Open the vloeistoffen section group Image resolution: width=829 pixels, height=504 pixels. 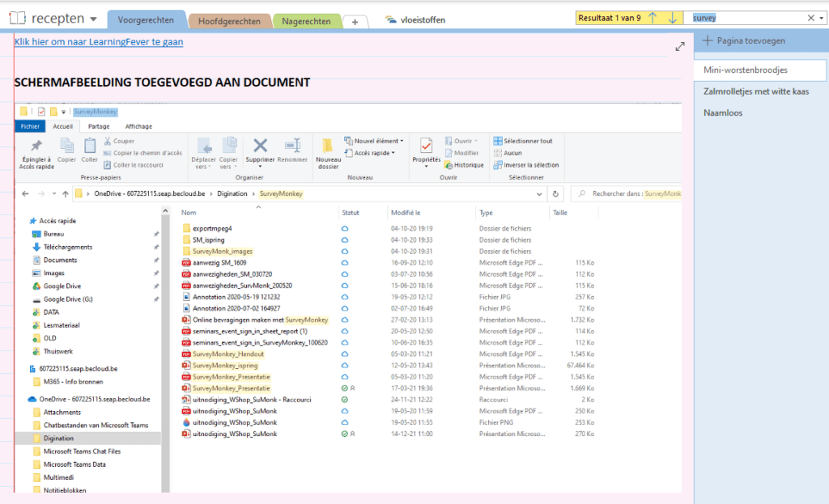(415, 20)
